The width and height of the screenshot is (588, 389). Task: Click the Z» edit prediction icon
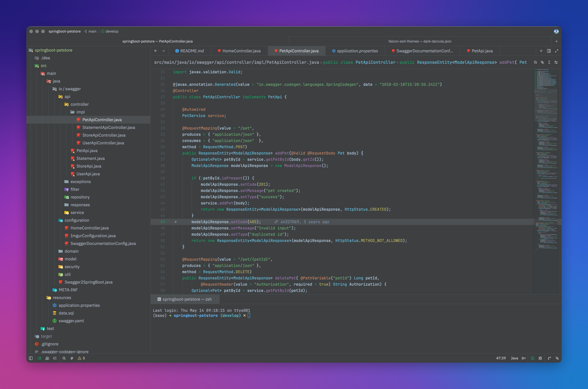523,358
